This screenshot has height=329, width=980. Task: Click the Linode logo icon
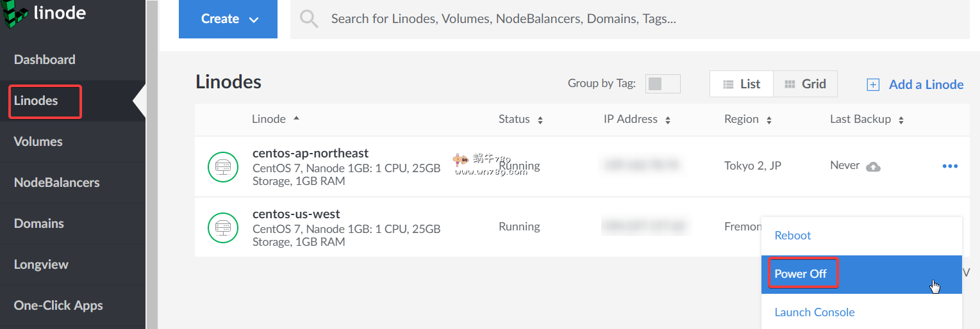coord(14,14)
